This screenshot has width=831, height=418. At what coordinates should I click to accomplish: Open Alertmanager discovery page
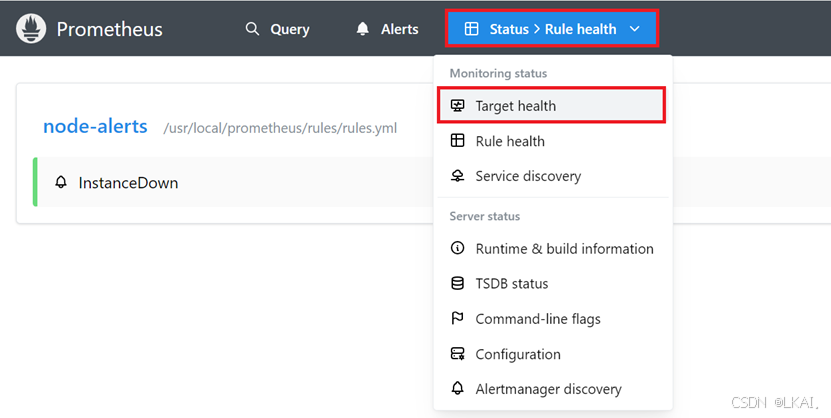553,389
